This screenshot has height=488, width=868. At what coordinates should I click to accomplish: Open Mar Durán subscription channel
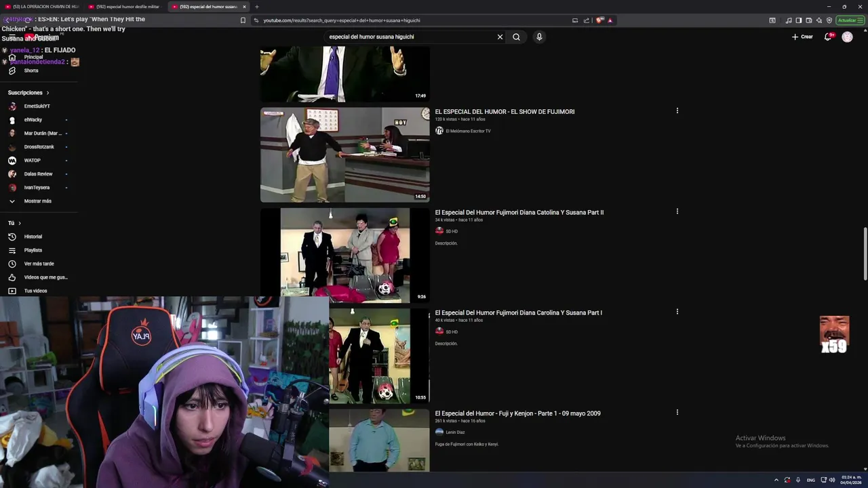tap(43, 134)
